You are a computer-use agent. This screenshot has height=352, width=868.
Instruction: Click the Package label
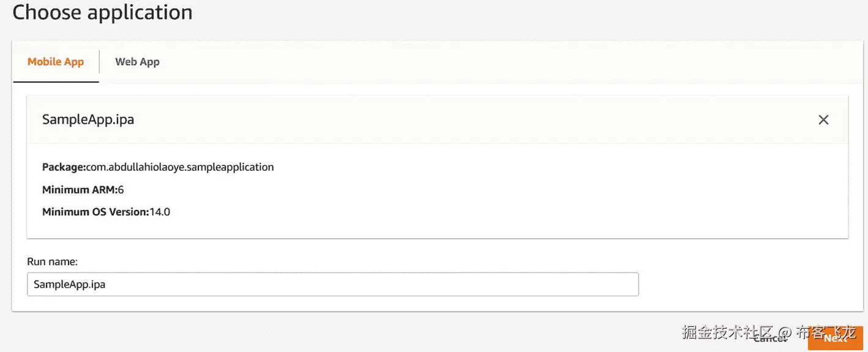click(64, 167)
